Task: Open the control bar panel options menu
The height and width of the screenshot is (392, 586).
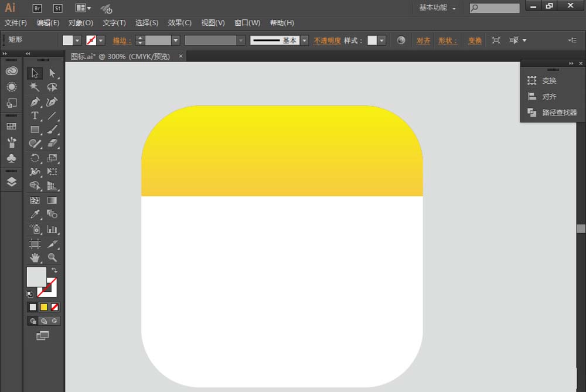Action: point(572,40)
